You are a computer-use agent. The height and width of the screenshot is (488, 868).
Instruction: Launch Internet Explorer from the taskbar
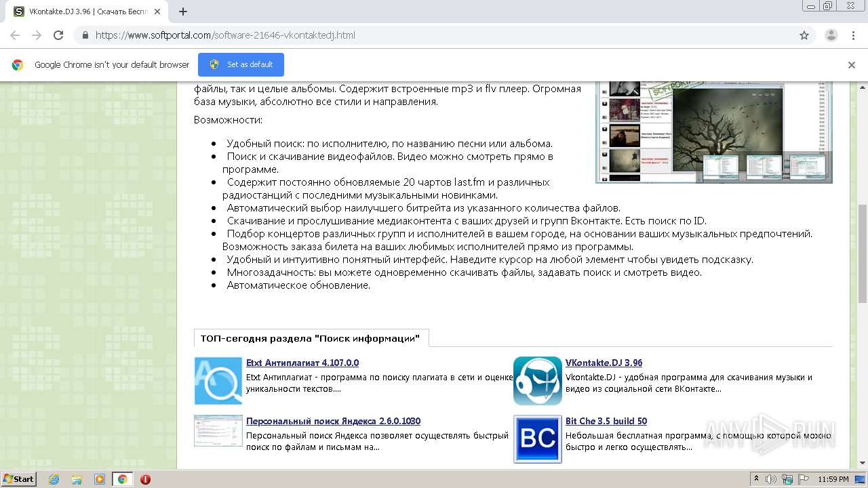click(54, 479)
